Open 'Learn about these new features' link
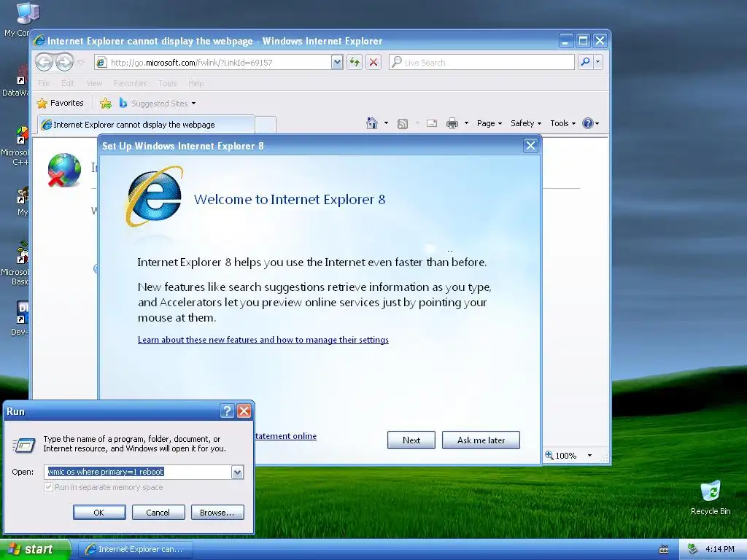 tap(263, 340)
